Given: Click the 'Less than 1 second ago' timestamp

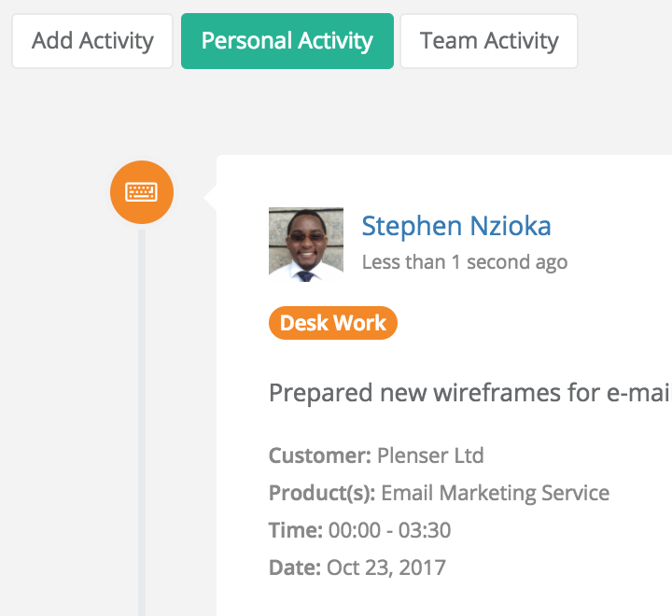Looking at the screenshot, I should coord(464,262).
